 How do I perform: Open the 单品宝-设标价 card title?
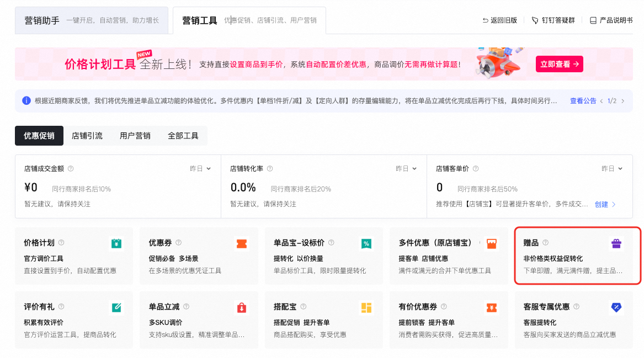[x=299, y=243]
